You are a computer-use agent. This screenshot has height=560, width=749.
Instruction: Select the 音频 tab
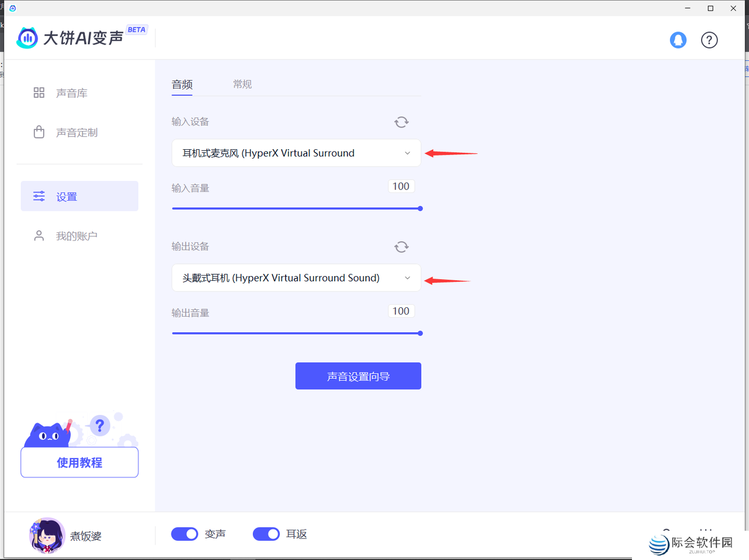coord(182,84)
